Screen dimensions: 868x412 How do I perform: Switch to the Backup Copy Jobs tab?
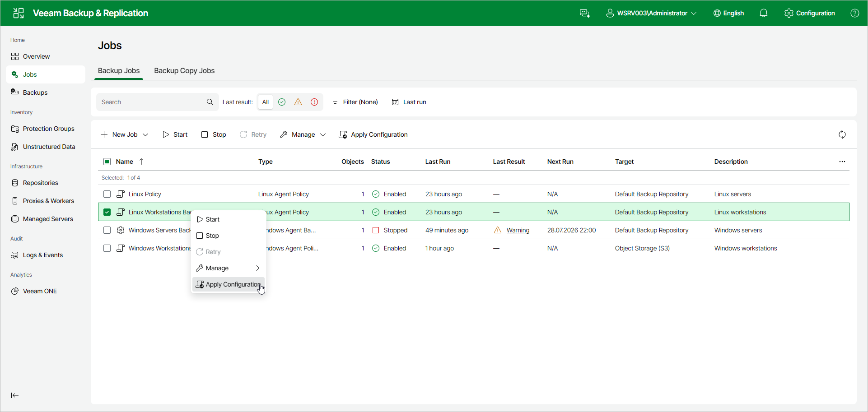pos(184,71)
